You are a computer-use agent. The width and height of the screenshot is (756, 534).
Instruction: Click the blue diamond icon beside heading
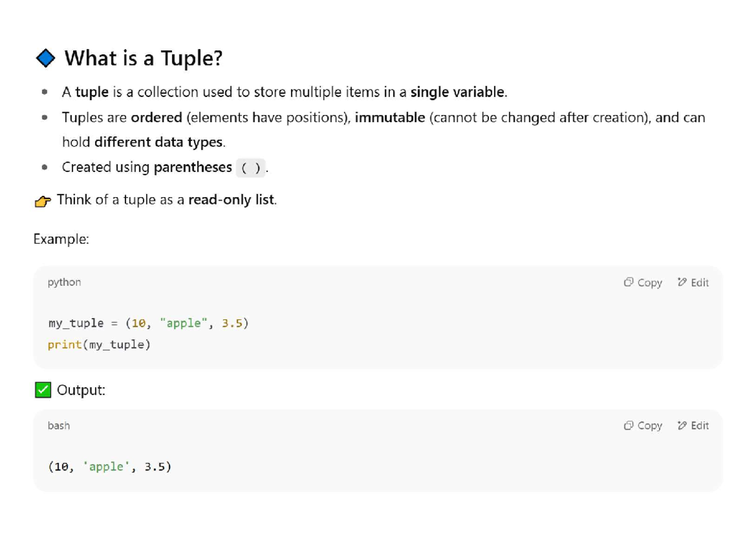pos(45,59)
